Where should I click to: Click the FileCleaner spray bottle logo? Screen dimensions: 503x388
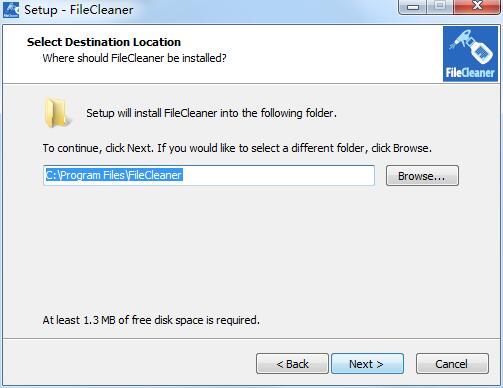click(470, 54)
